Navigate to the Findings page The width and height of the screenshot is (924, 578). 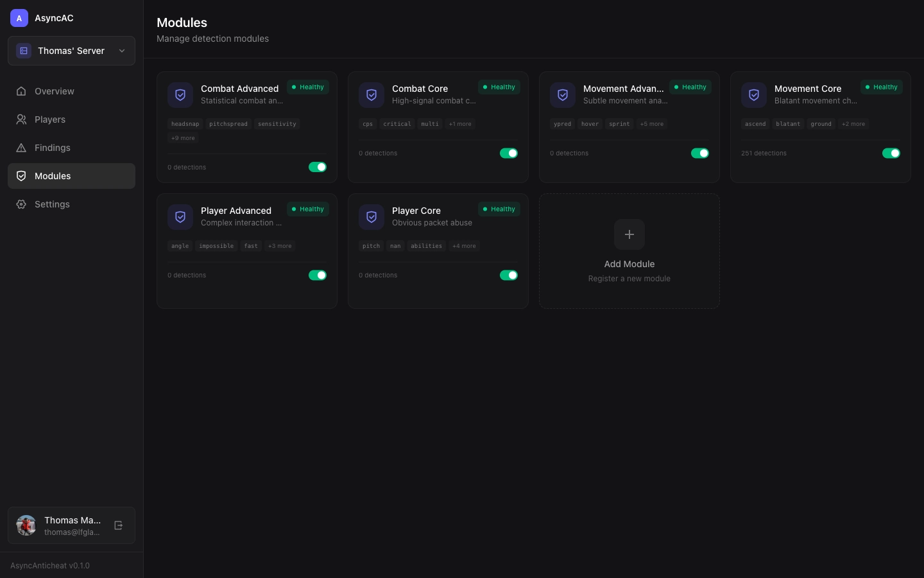[53, 148]
